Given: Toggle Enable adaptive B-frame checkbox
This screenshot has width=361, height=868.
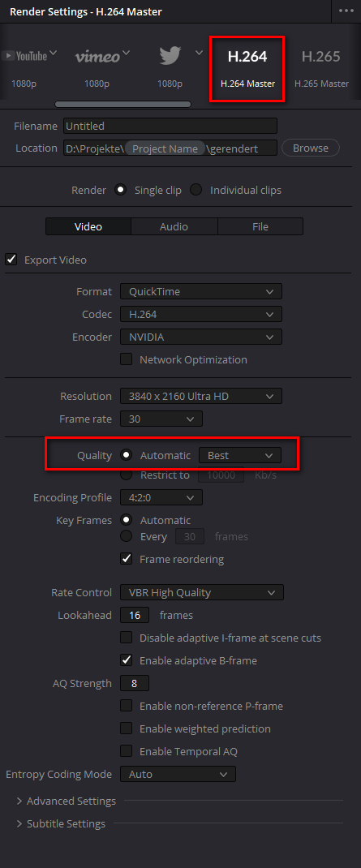Looking at the screenshot, I should (x=127, y=660).
